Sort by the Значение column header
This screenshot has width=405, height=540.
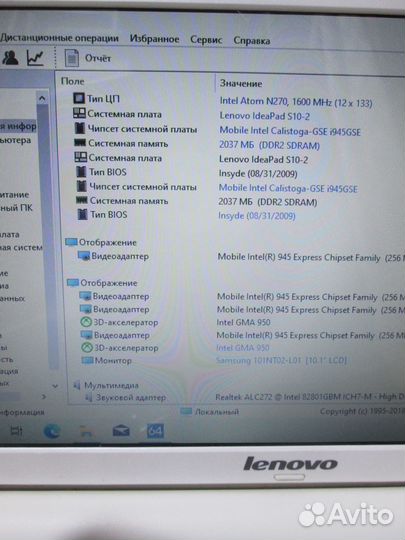pyautogui.click(x=241, y=83)
